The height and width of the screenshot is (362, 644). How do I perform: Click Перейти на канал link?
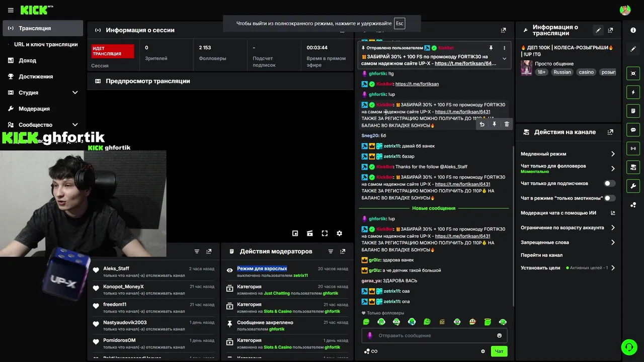tap(541, 255)
